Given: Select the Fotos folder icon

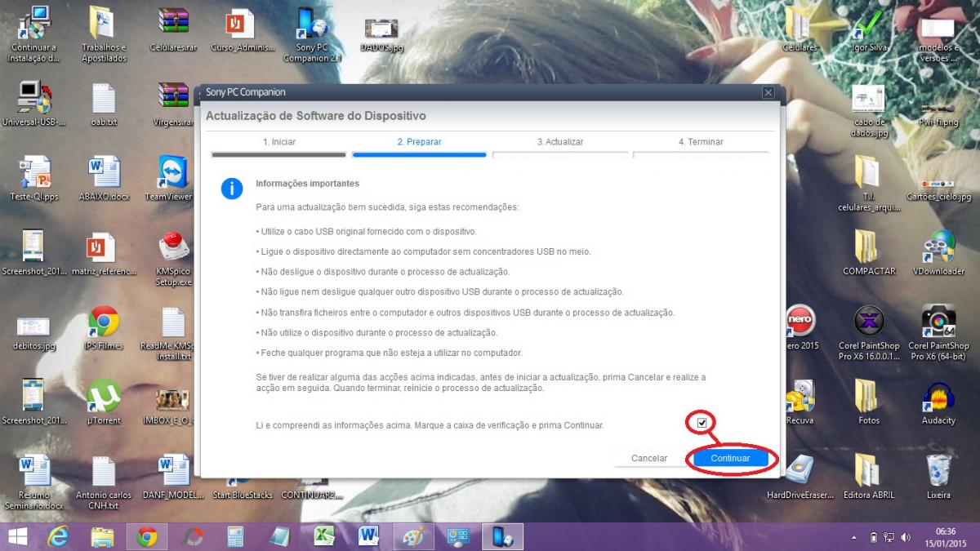Looking at the screenshot, I should [x=869, y=402].
